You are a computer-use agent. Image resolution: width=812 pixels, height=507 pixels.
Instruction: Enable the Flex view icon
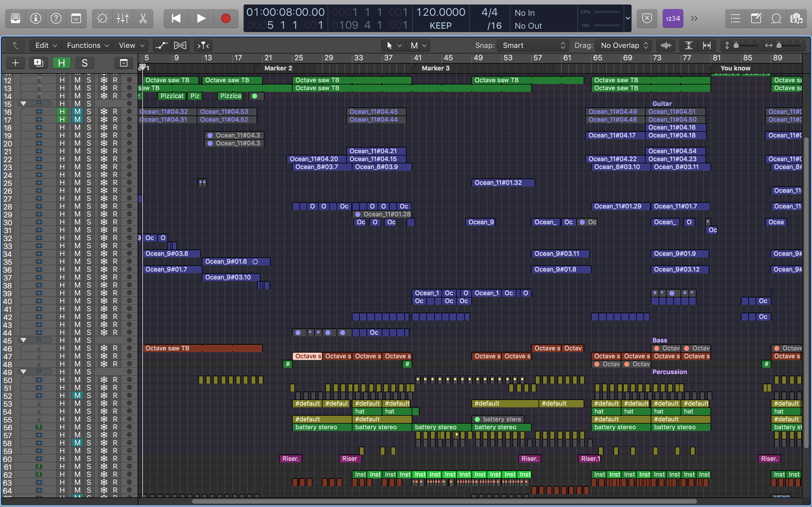(x=180, y=45)
